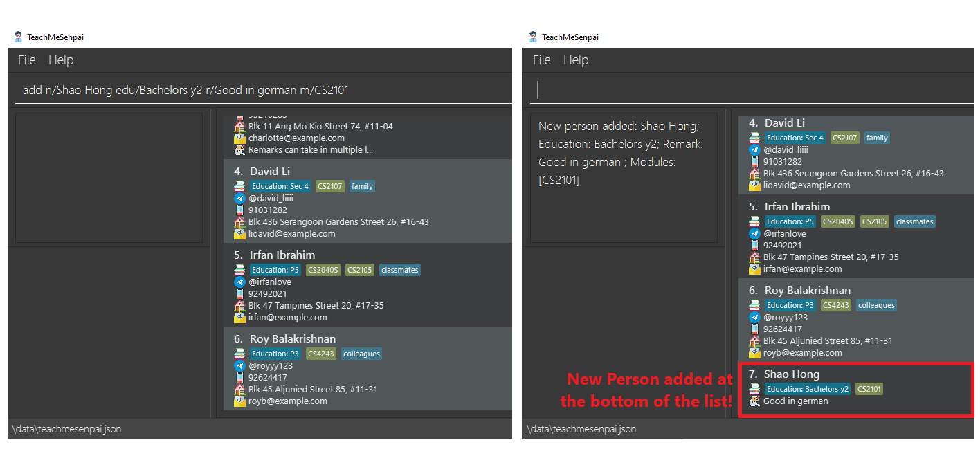This screenshot has width=980, height=465.
Task: Click 'charlotte@example.com' email in left window
Action: click(x=296, y=138)
